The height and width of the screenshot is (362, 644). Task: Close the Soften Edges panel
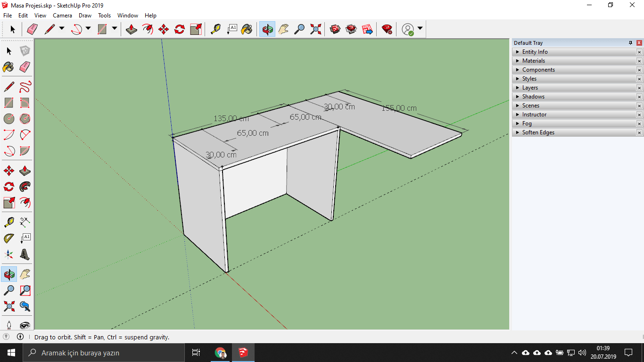[639, 133]
